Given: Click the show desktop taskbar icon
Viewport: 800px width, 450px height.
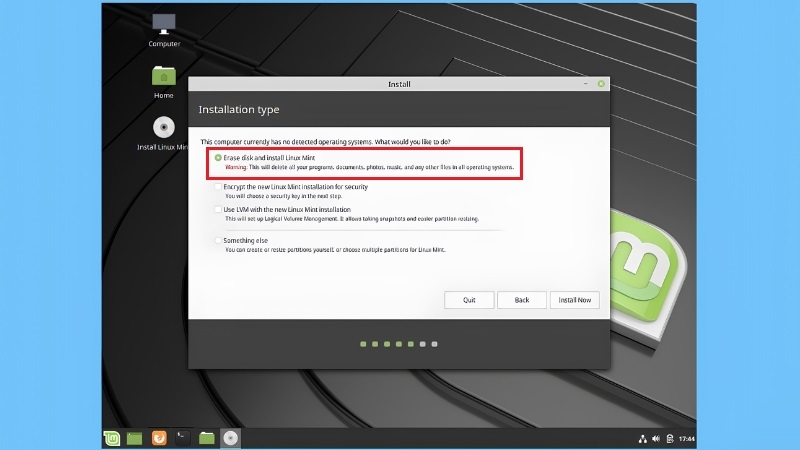Looking at the screenshot, I should click(135, 438).
